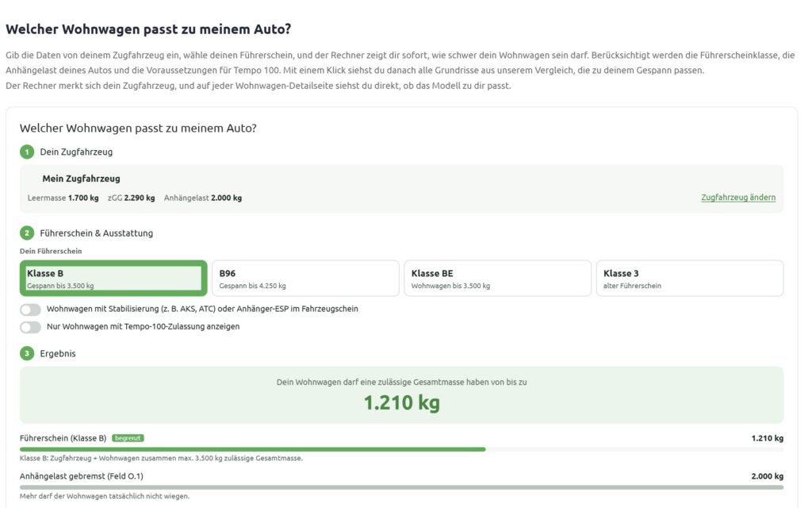Click the "Mehr darf der Wohnwagen tatsächlich nicht wiegen." note
Viewport: 812px width, 508px height.
pos(105,496)
